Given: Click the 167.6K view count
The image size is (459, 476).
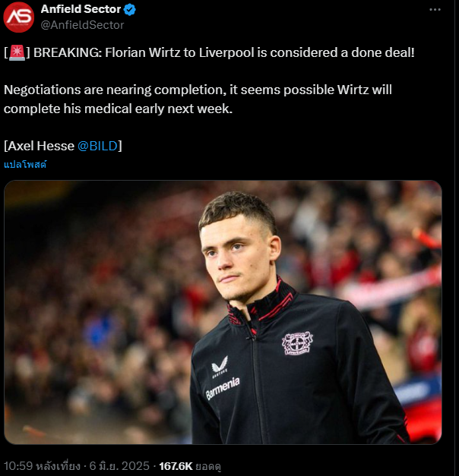Looking at the screenshot, I should coord(176,466).
